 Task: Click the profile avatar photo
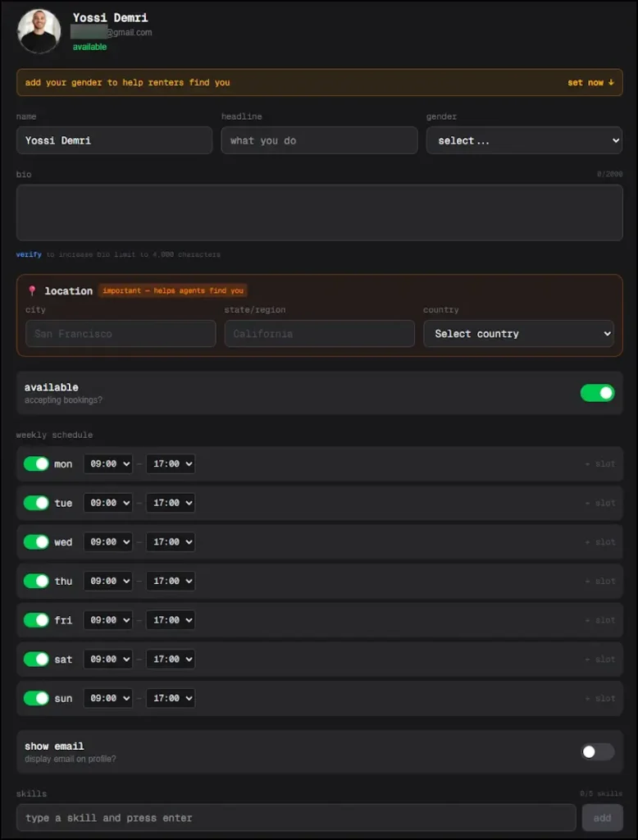point(39,31)
